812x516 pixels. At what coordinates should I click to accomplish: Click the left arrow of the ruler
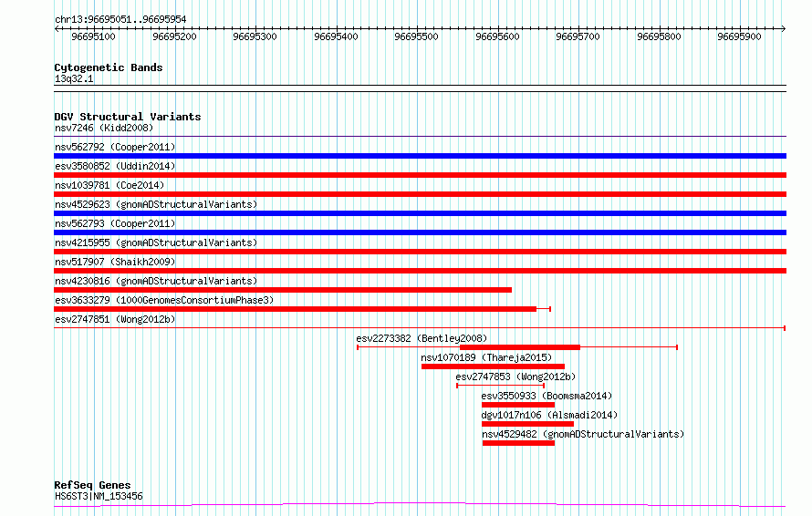pyautogui.click(x=57, y=28)
